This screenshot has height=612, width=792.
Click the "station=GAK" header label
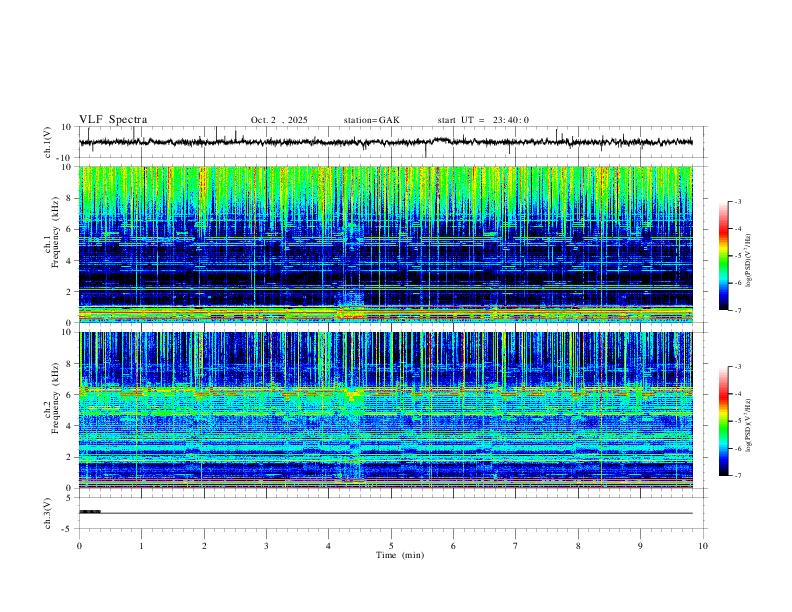(371, 120)
